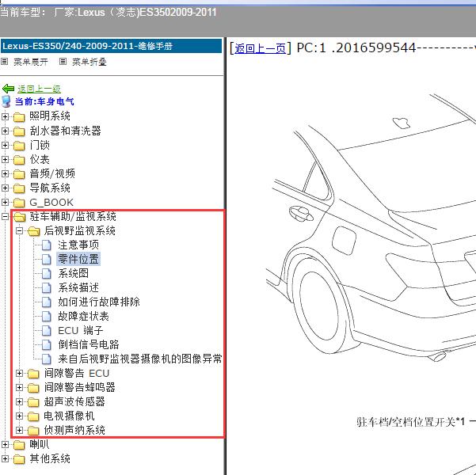Expand the 喇叭 tree node

click(x=5, y=445)
